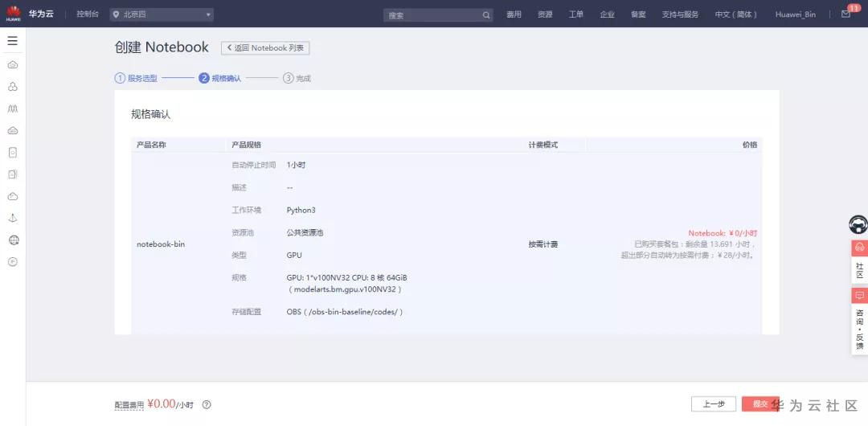Viewport: 868px width, 426px height.
Task: Open the Huawei_Bin account menu
Action: click(796, 14)
